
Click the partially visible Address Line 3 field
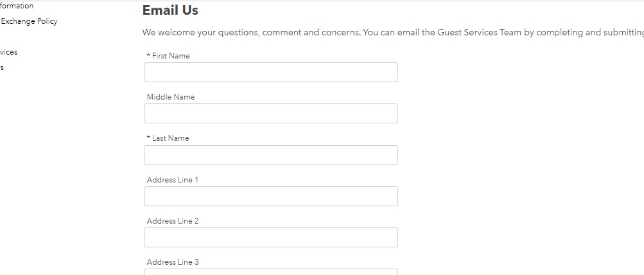pos(271,272)
